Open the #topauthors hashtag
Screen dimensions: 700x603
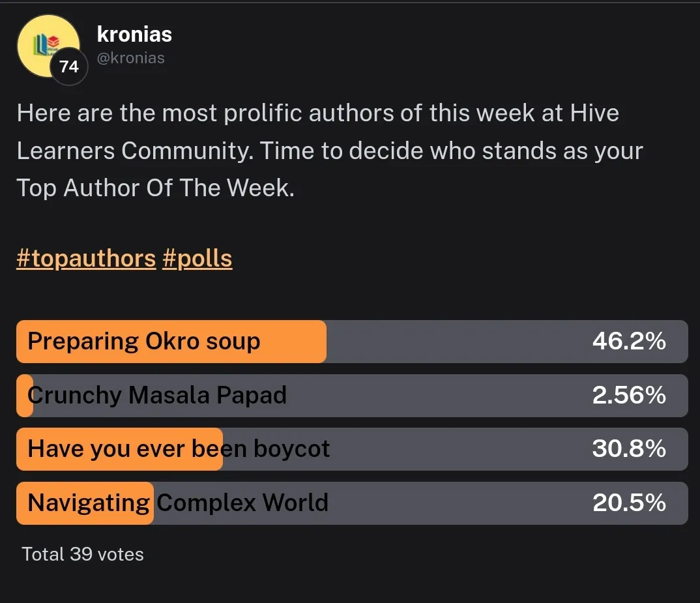click(x=86, y=259)
